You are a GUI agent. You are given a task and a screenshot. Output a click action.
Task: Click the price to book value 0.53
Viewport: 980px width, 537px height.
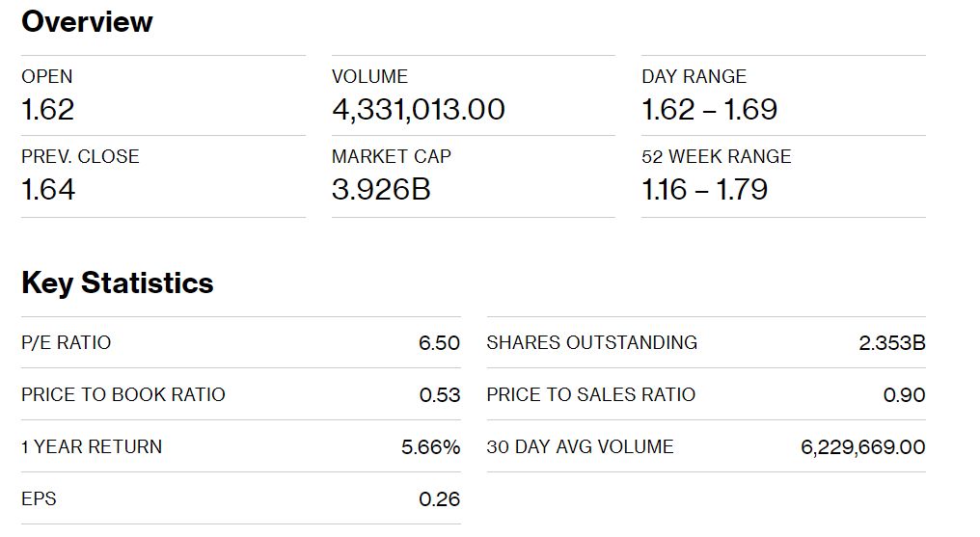(440, 394)
